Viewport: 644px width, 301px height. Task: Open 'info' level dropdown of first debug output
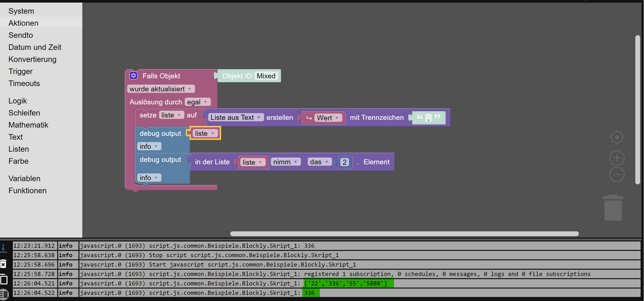149,146
